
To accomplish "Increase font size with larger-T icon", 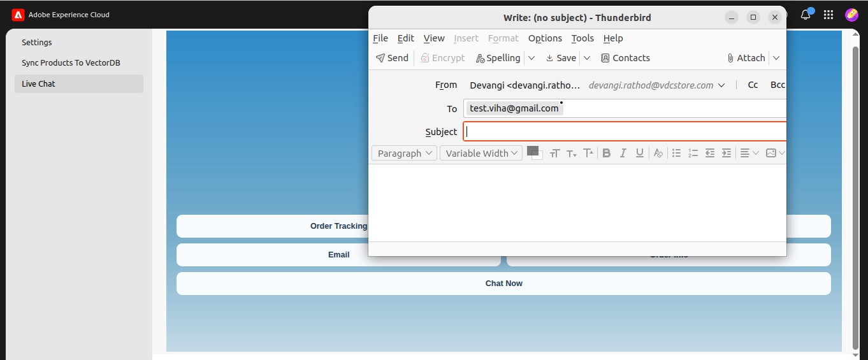I will click(588, 153).
